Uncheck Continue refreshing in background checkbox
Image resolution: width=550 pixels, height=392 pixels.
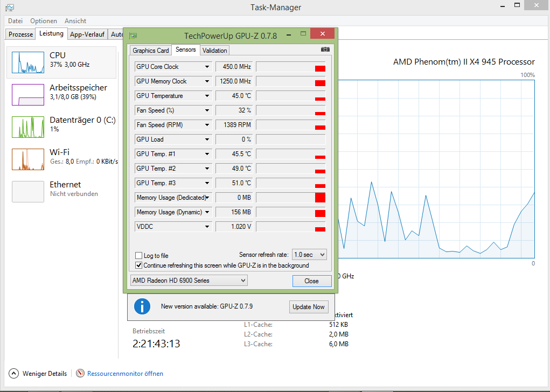click(x=138, y=265)
